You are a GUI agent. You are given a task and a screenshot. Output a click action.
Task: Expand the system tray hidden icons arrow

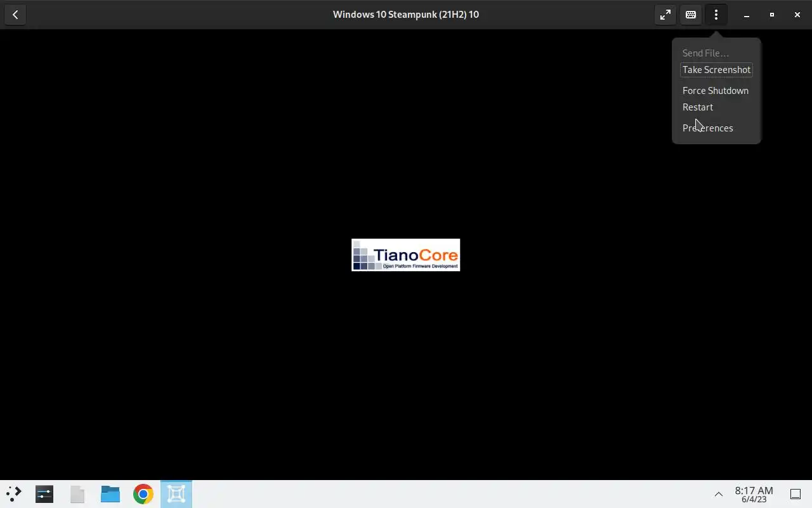click(719, 494)
